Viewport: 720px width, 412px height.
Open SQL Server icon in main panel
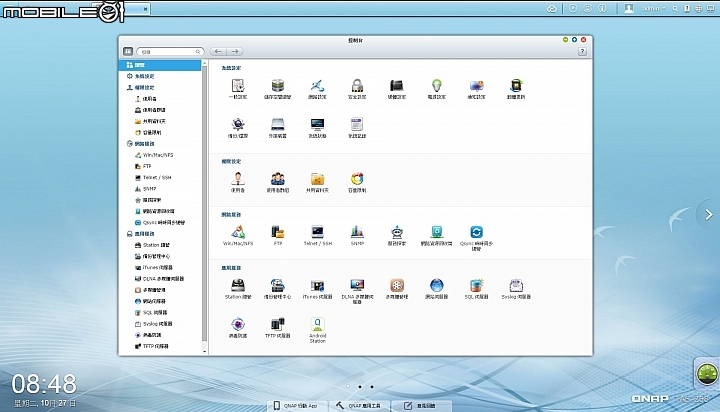(x=476, y=285)
